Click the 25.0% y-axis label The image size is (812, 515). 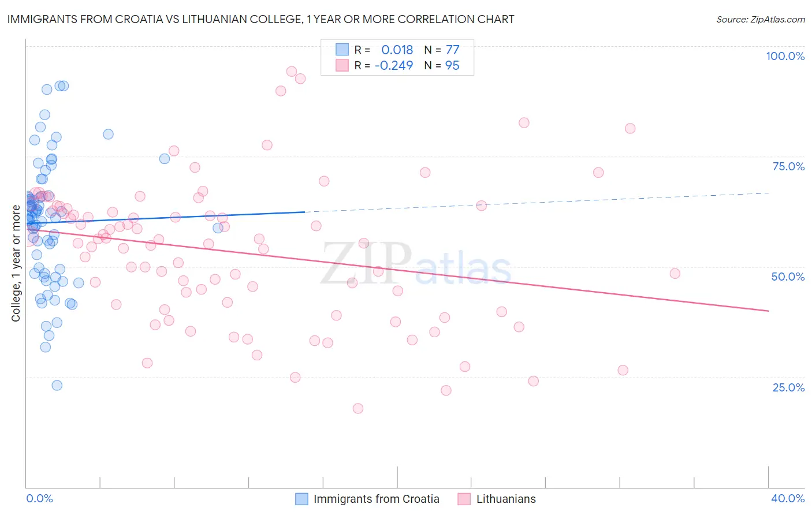tap(788, 387)
